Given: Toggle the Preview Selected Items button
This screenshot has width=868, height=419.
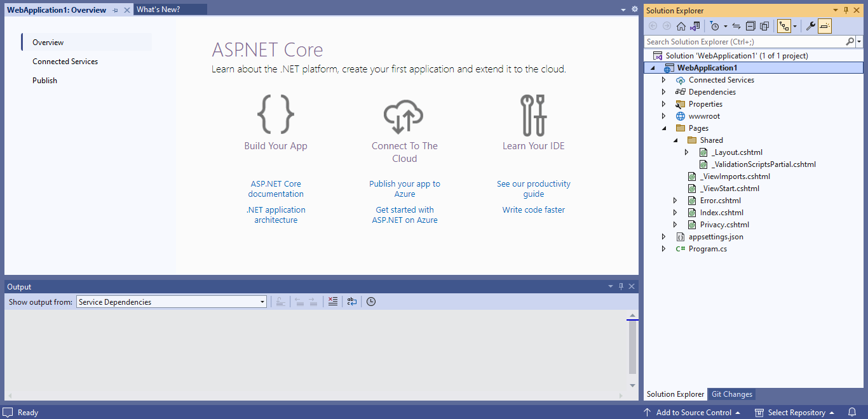Looking at the screenshot, I should 824,26.
